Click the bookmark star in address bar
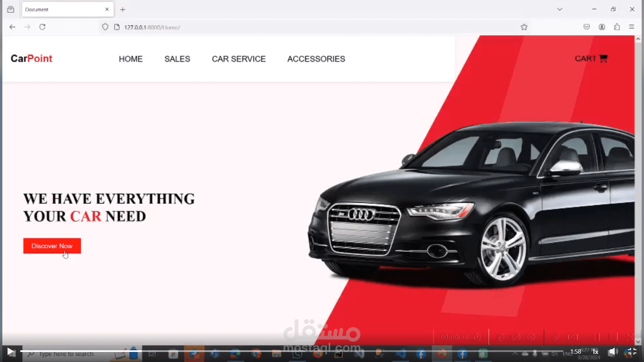 click(524, 27)
